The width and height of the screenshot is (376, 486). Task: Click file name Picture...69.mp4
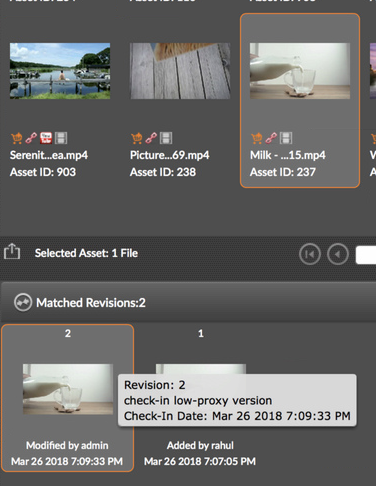tap(170, 155)
